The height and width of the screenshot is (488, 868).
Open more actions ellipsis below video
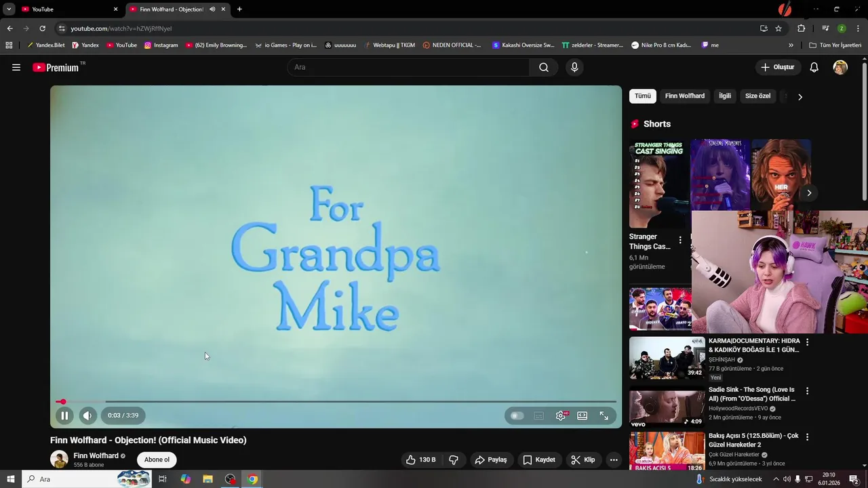[x=614, y=460]
